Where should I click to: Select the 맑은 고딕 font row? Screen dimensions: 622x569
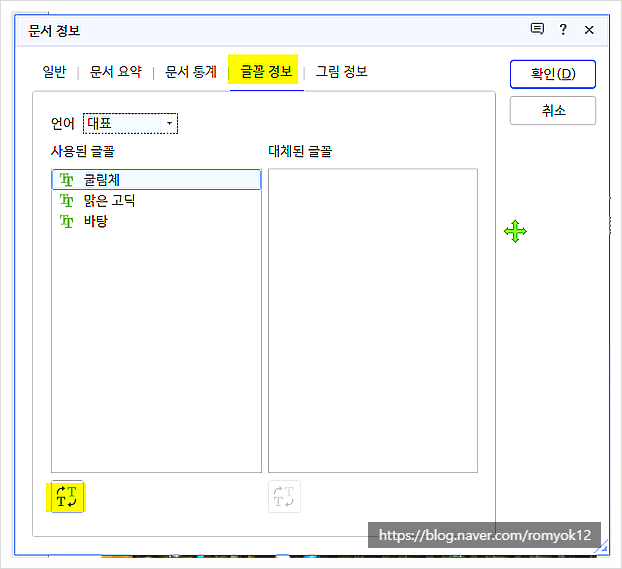pyautogui.click(x=156, y=200)
